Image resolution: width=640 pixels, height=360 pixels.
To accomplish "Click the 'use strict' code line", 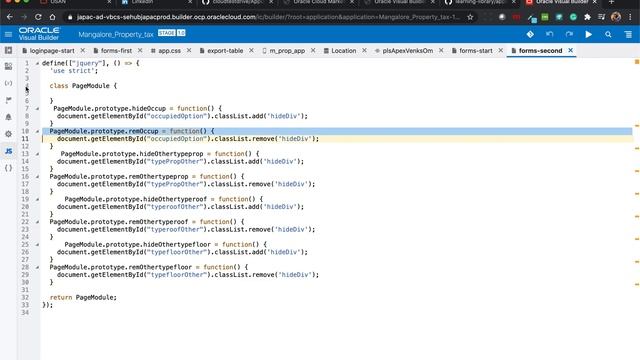I will (x=74, y=71).
